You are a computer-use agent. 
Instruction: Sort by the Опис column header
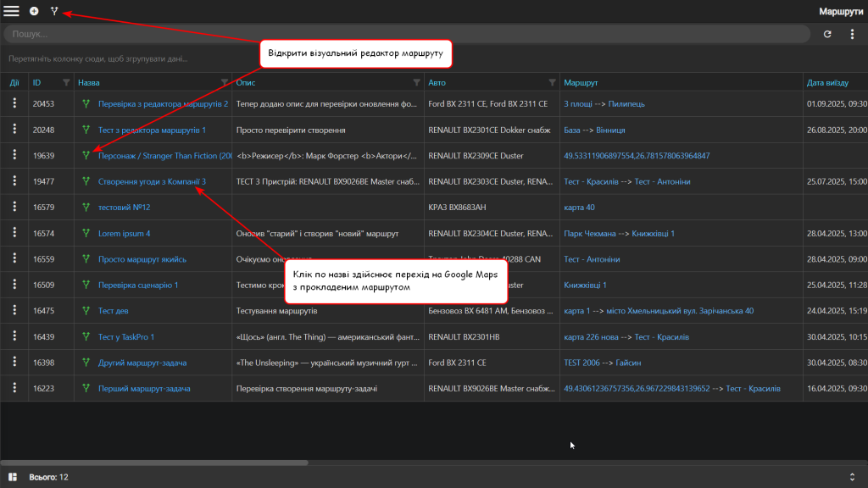[x=246, y=82]
